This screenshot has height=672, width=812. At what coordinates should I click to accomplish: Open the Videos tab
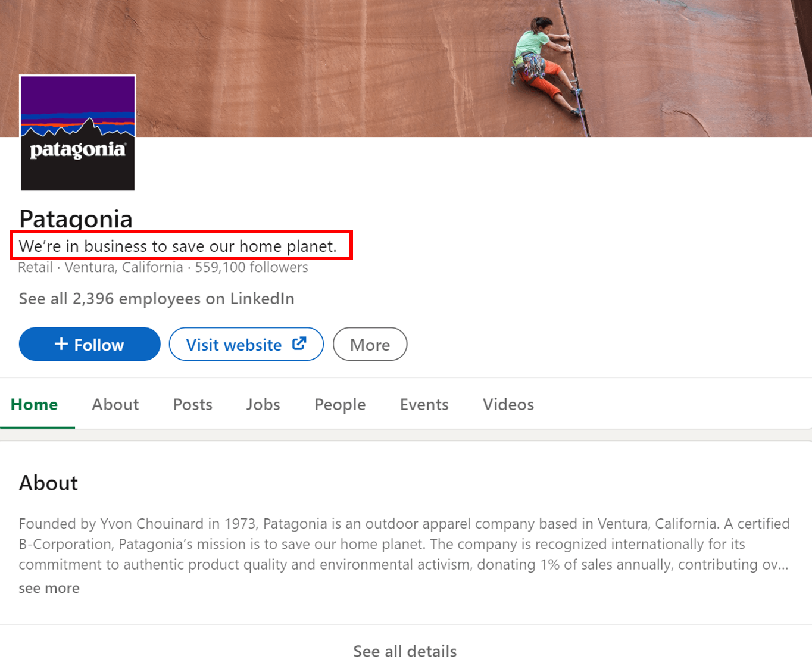[508, 405]
